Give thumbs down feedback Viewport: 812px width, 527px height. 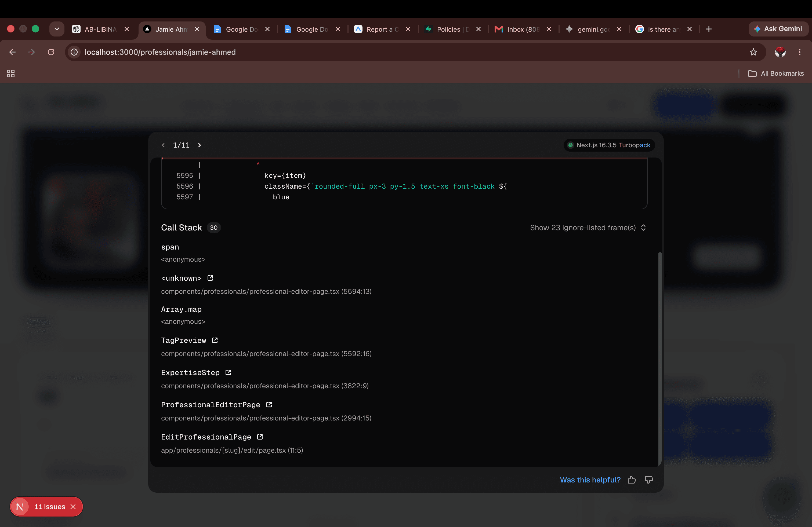coord(648,480)
